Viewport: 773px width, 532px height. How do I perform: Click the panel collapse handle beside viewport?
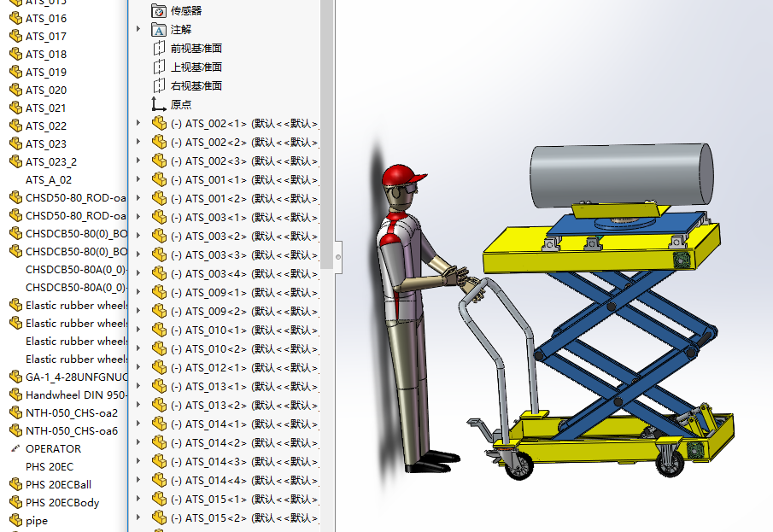coord(338,257)
